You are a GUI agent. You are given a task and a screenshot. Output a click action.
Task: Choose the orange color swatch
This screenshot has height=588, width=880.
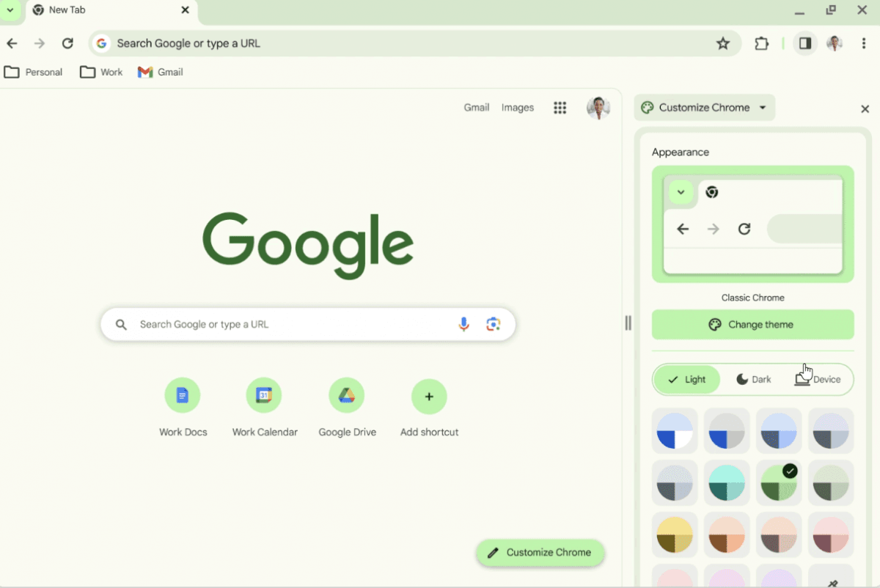pyautogui.click(x=727, y=535)
